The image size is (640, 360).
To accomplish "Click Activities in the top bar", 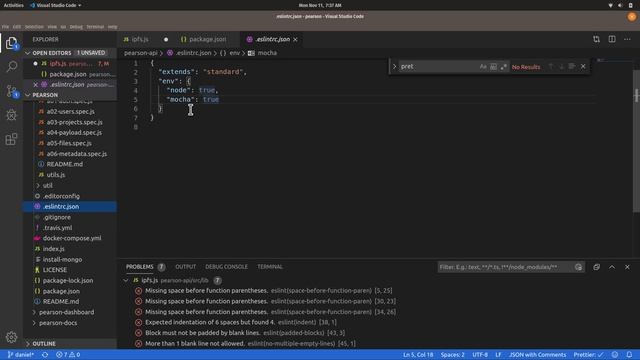I will tap(13, 5).
